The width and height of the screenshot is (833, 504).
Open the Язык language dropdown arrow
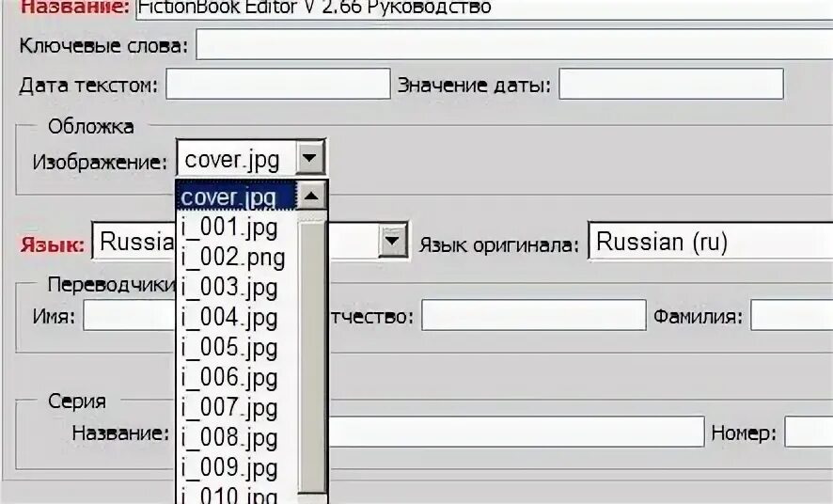[x=393, y=241]
